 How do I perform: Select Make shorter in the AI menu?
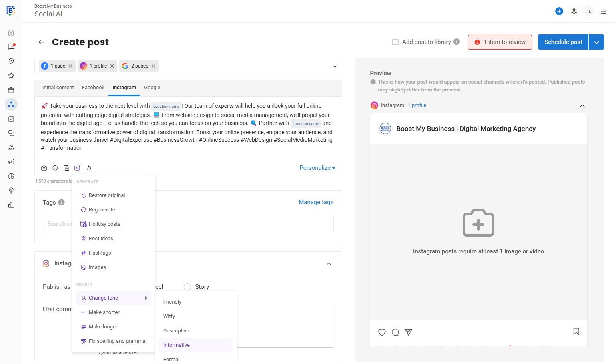(104, 312)
